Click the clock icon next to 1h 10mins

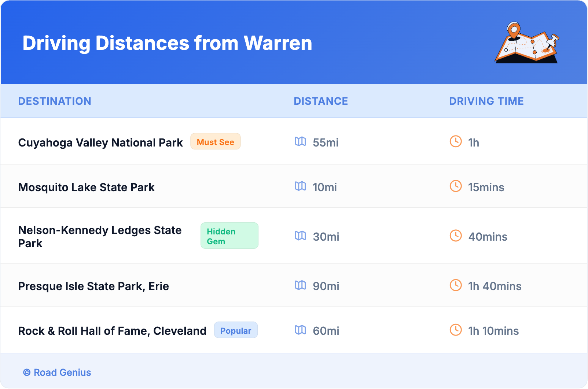coord(456,330)
